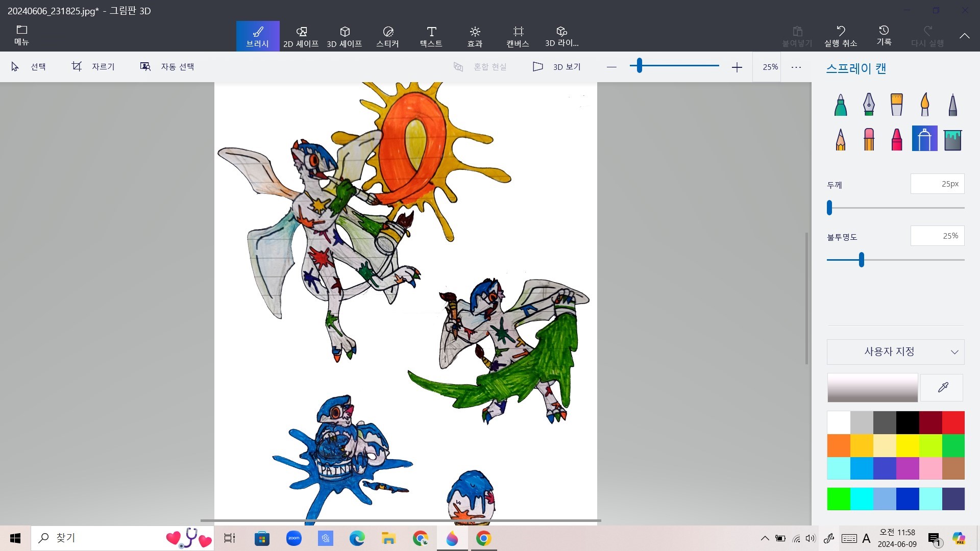Activate the eyedropper color picker
Viewport: 980px width, 551px height.
942,388
